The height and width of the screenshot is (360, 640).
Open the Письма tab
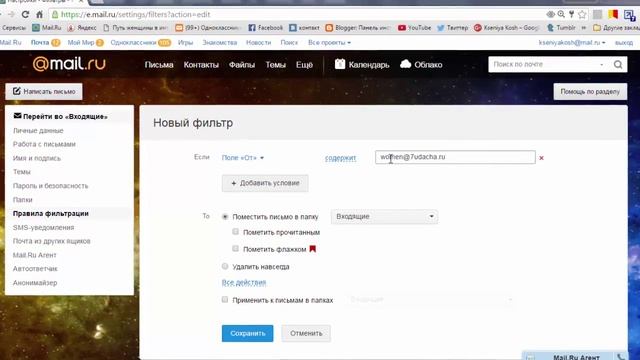(x=159, y=64)
